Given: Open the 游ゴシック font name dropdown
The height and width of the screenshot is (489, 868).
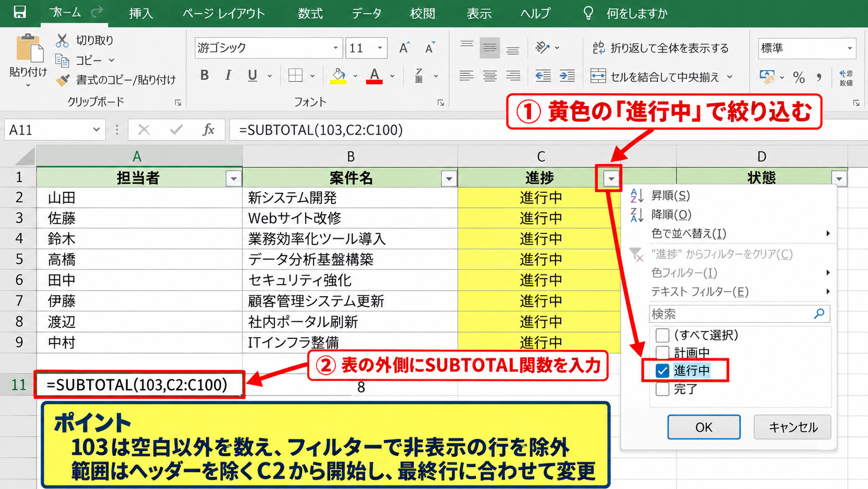Looking at the screenshot, I should pyautogui.click(x=335, y=48).
